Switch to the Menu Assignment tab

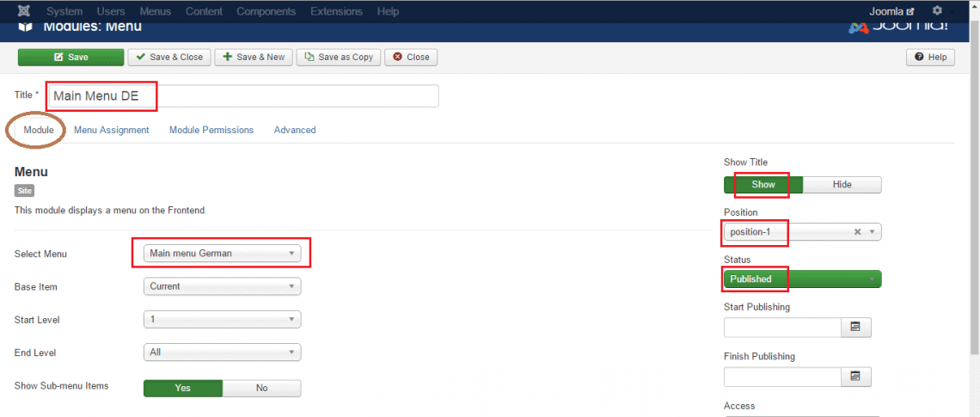point(111,130)
